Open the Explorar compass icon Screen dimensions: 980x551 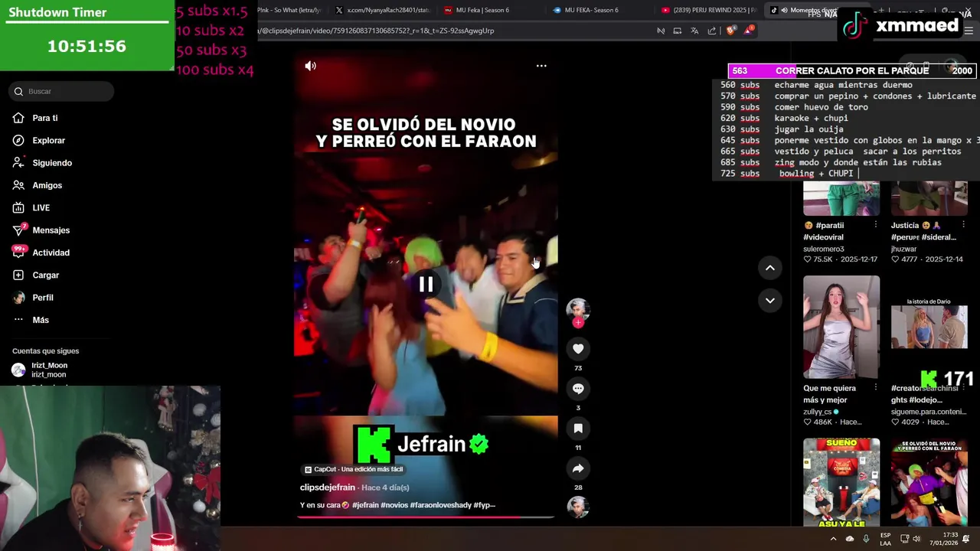pyautogui.click(x=18, y=141)
